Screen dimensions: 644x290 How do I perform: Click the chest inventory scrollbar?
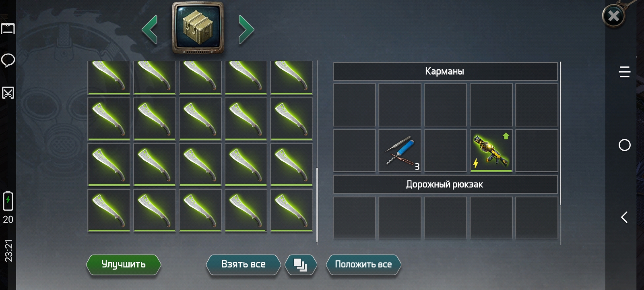point(317,205)
